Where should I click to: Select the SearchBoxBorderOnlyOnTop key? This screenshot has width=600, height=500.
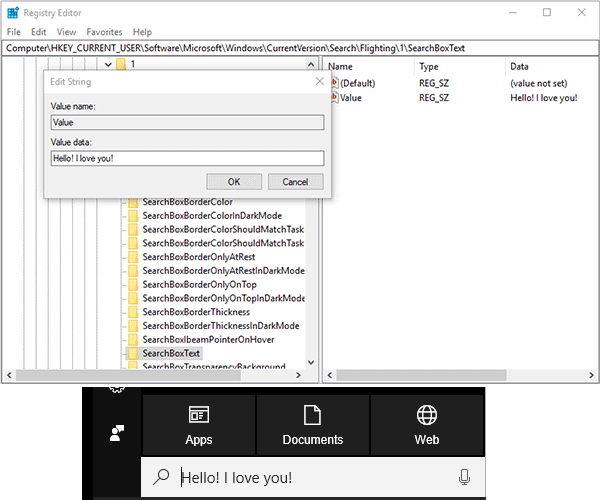click(x=200, y=285)
